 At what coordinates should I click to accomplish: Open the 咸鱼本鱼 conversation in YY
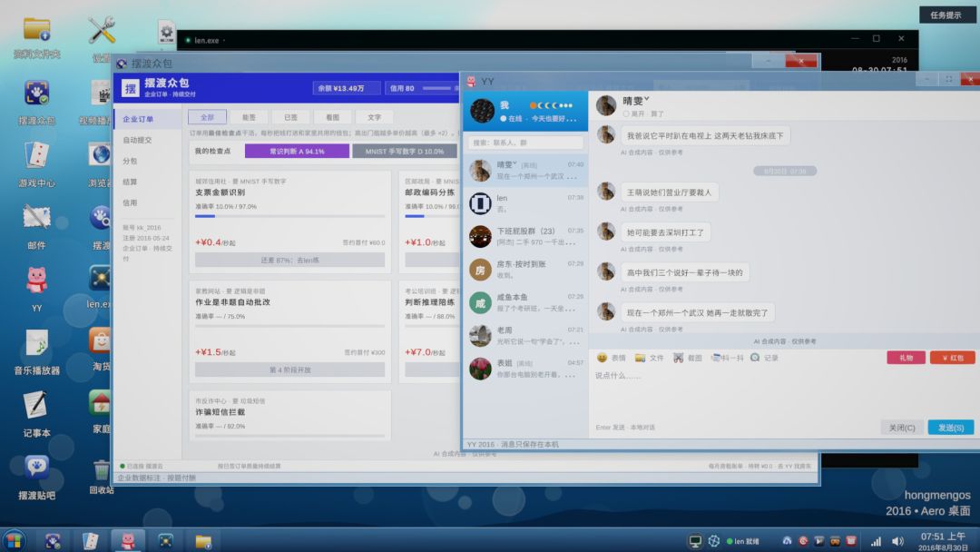pos(525,302)
